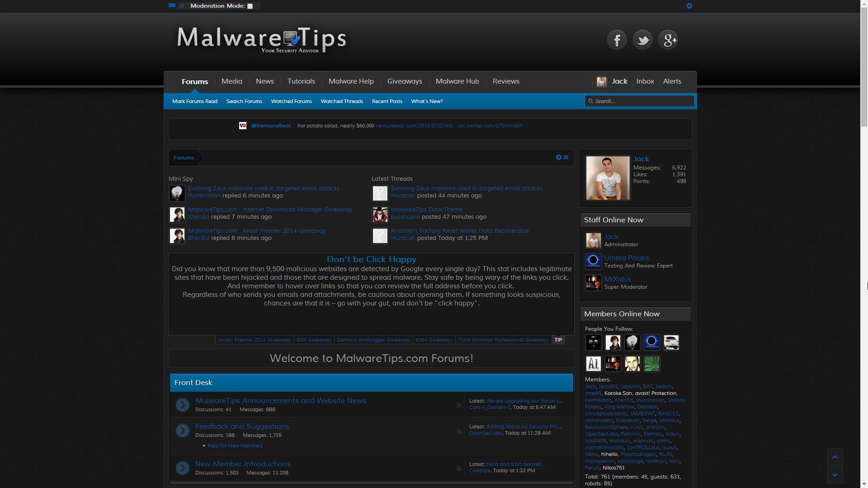
Task: Expand the breadcrumb circular arrow icon
Action: tap(558, 157)
